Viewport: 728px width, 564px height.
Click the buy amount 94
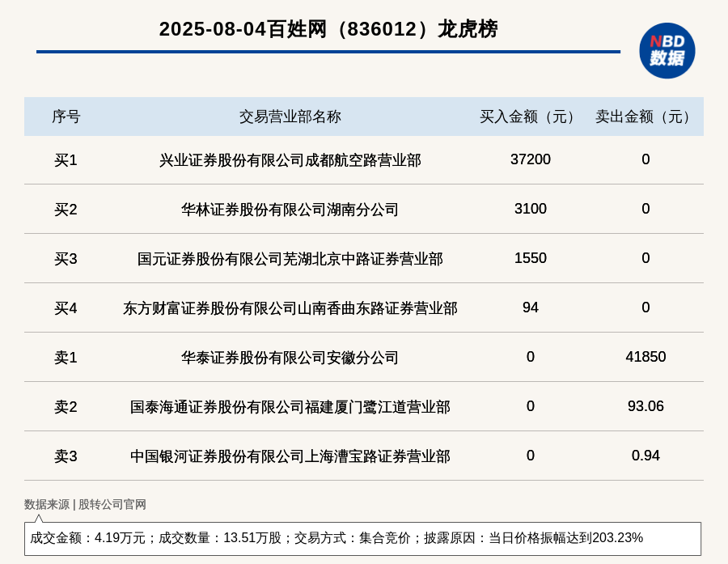[x=530, y=307]
